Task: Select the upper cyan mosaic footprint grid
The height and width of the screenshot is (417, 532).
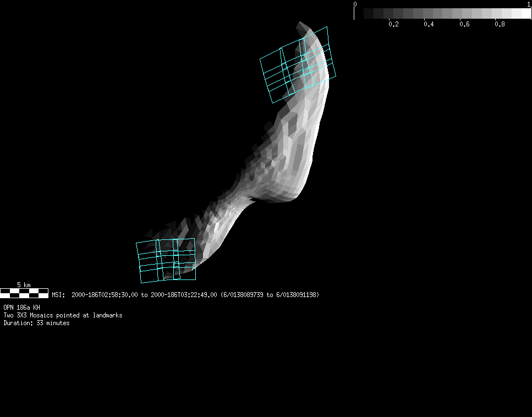Action: (297, 65)
